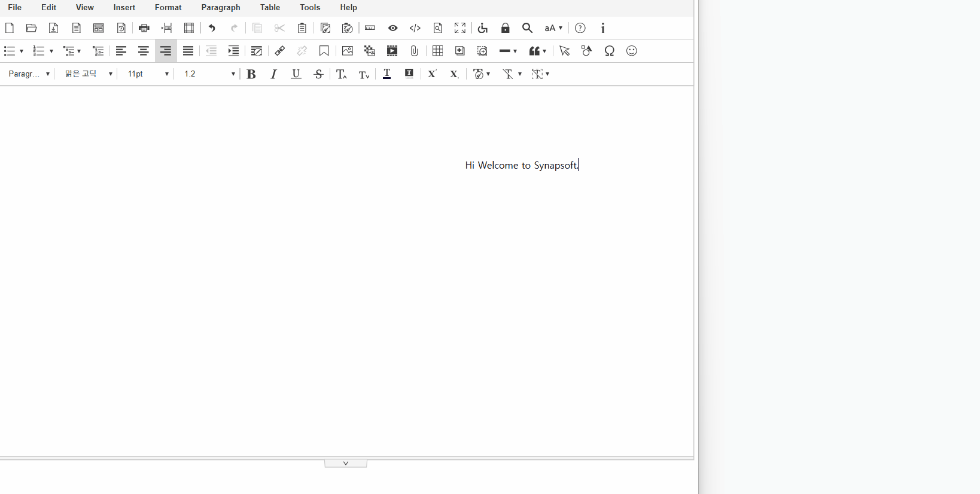Open the Paragraph style dropdown
980x494 pixels.
coord(29,74)
